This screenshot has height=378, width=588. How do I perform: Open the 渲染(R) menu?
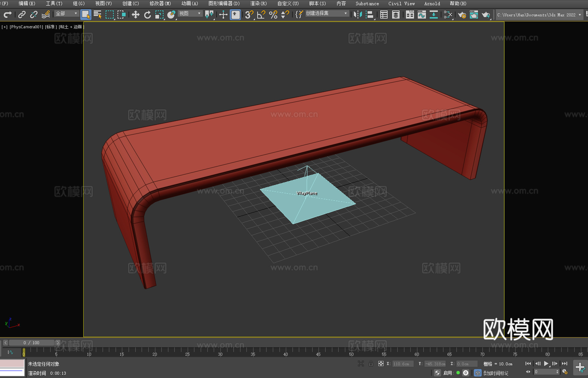tap(258, 3)
